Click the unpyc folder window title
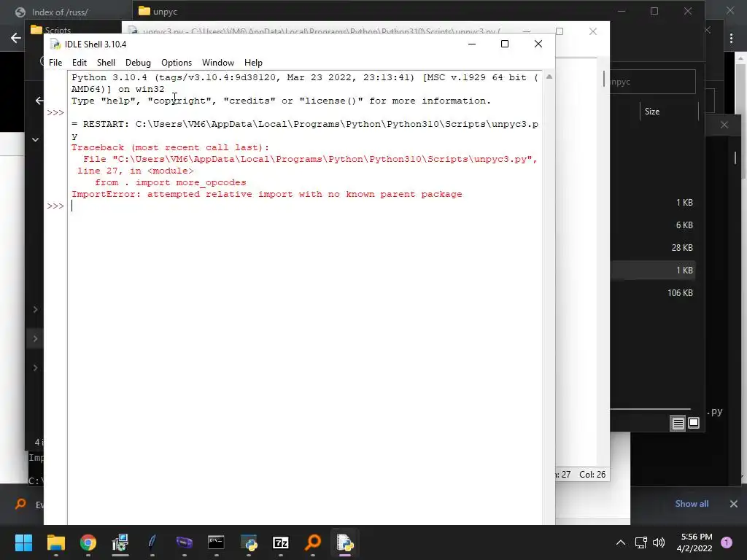Image resolution: width=747 pixels, height=560 pixels. click(165, 12)
